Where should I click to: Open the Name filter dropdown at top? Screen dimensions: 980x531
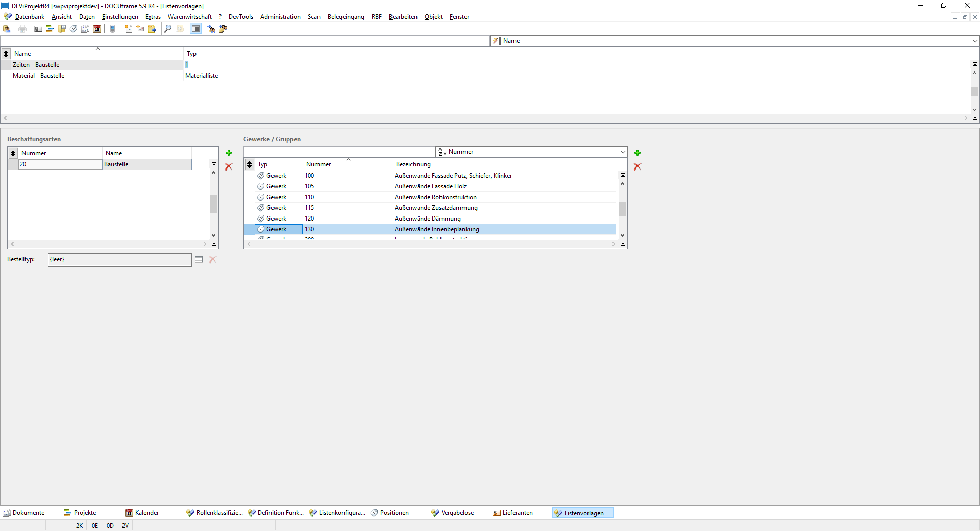coord(975,41)
